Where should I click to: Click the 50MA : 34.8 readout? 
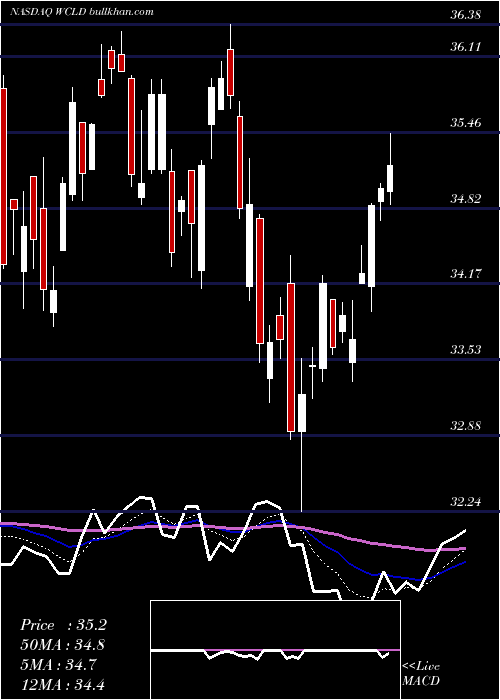click(63, 645)
